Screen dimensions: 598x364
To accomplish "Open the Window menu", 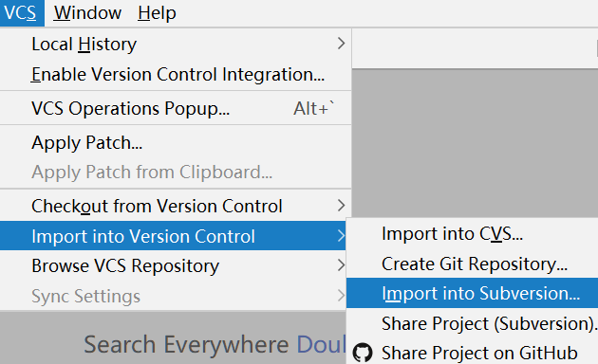I will 87,13.
